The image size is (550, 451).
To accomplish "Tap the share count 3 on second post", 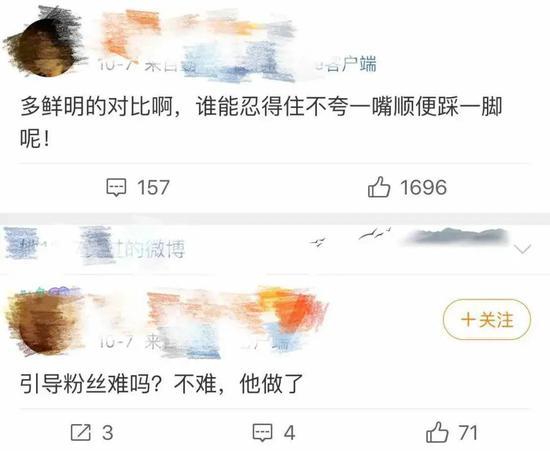I will [x=108, y=433].
